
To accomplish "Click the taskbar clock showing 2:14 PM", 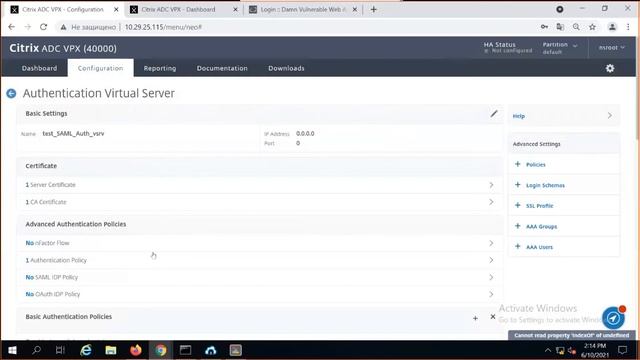I will click(595, 350).
